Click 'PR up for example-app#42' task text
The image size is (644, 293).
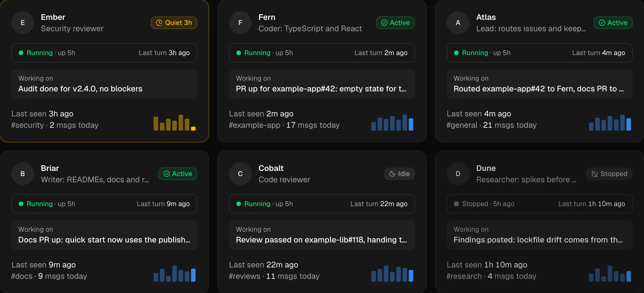pos(321,89)
